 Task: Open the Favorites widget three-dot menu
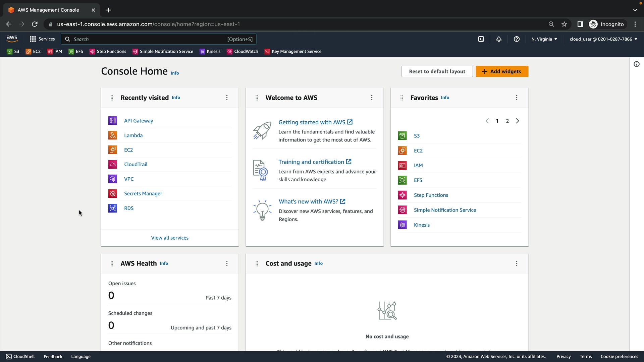pos(517,98)
